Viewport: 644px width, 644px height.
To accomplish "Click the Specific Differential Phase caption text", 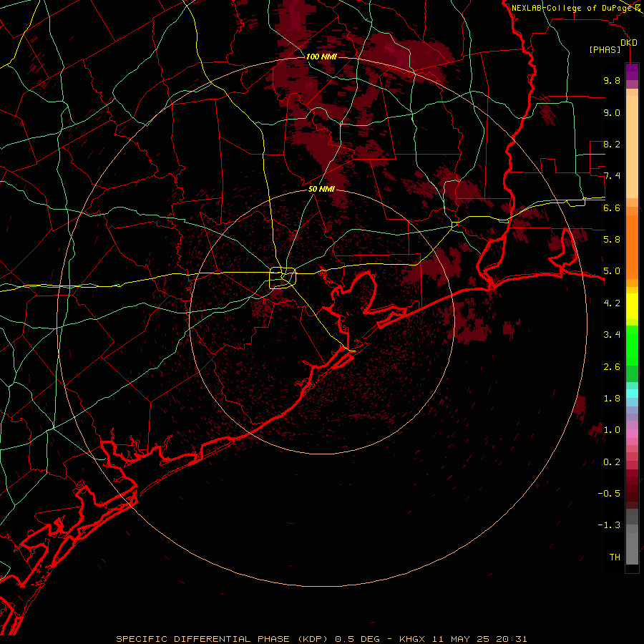I will click(321, 639).
